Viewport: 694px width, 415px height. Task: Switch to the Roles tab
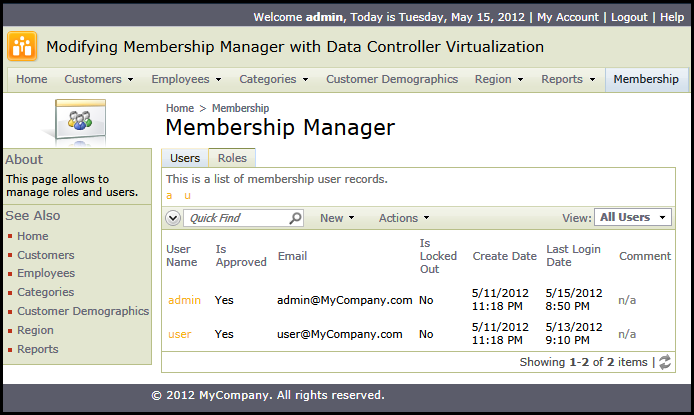pos(232,158)
